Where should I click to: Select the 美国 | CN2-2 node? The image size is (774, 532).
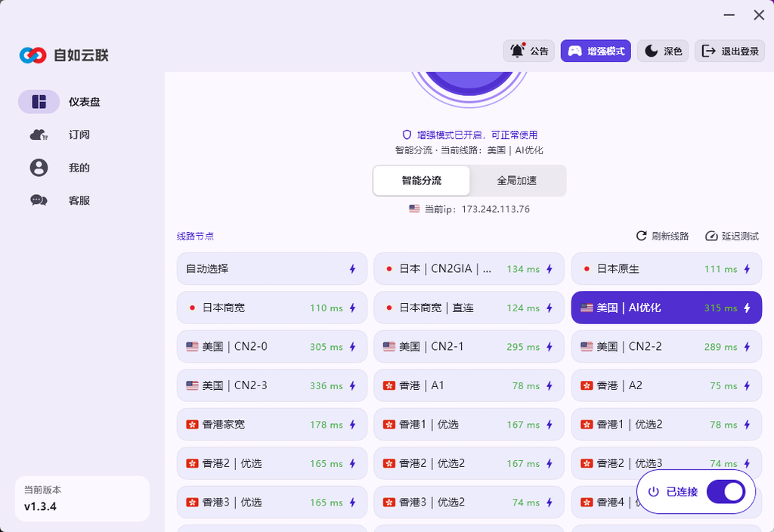(x=667, y=347)
